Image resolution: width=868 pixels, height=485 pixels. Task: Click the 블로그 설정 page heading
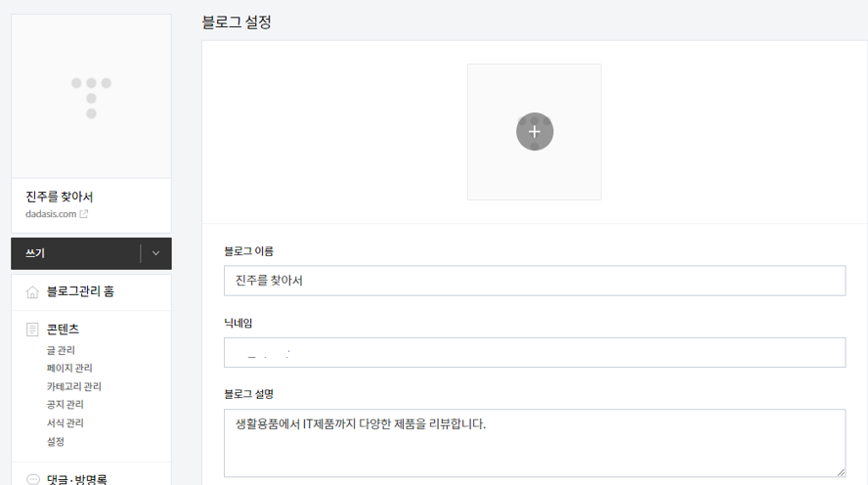(x=237, y=22)
